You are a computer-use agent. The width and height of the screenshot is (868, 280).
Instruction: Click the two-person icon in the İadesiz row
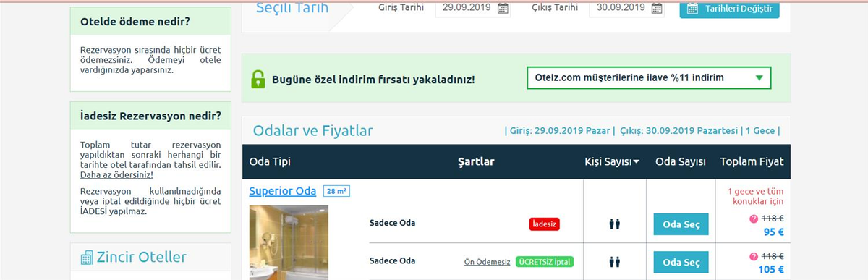(615, 224)
